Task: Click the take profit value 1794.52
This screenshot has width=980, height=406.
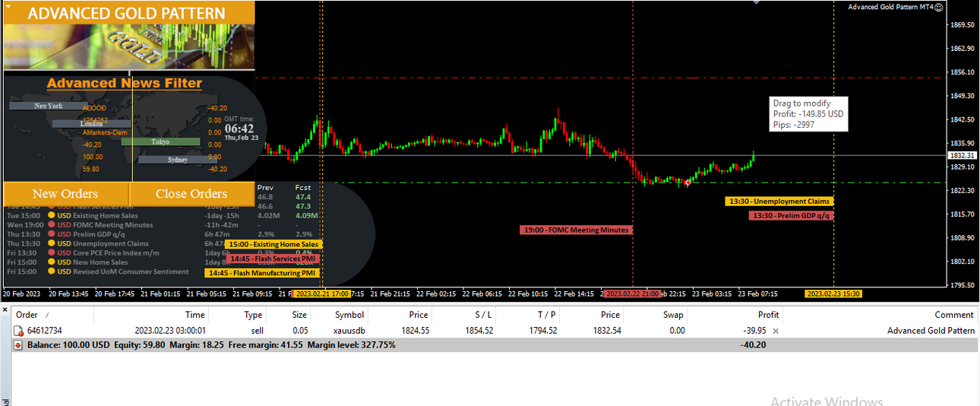Action: point(542,331)
